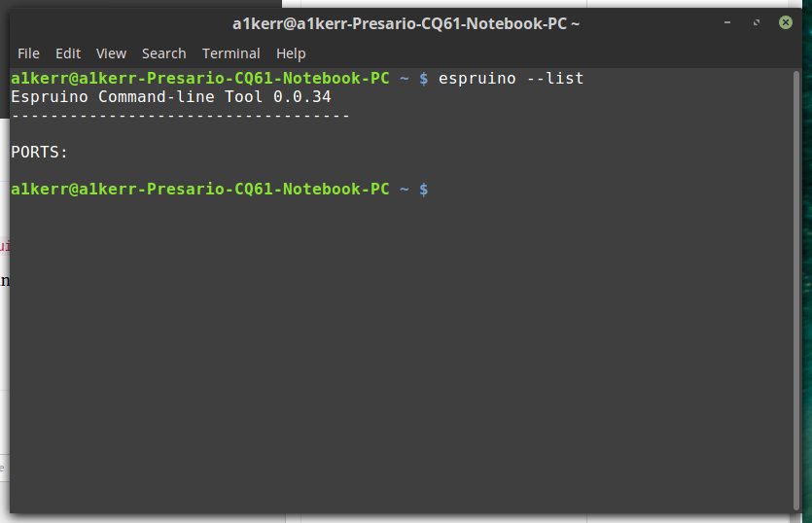The height and width of the screenshot is (523, 812).
Task: Open the Help menu
Action: tap(291, 53)
